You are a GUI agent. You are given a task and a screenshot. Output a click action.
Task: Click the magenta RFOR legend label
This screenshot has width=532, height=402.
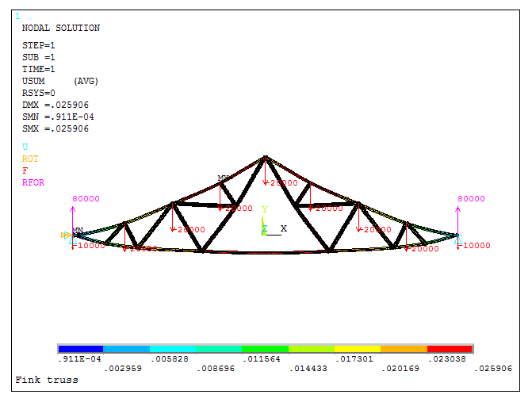[x=33, y=182]
